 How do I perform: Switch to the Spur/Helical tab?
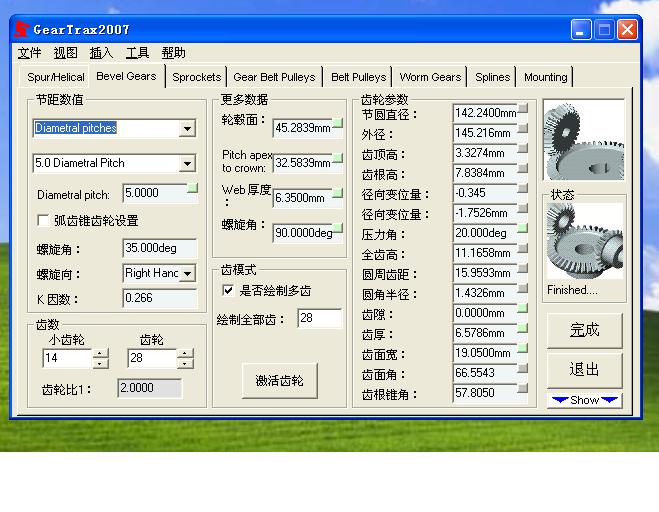click(55, 77)
